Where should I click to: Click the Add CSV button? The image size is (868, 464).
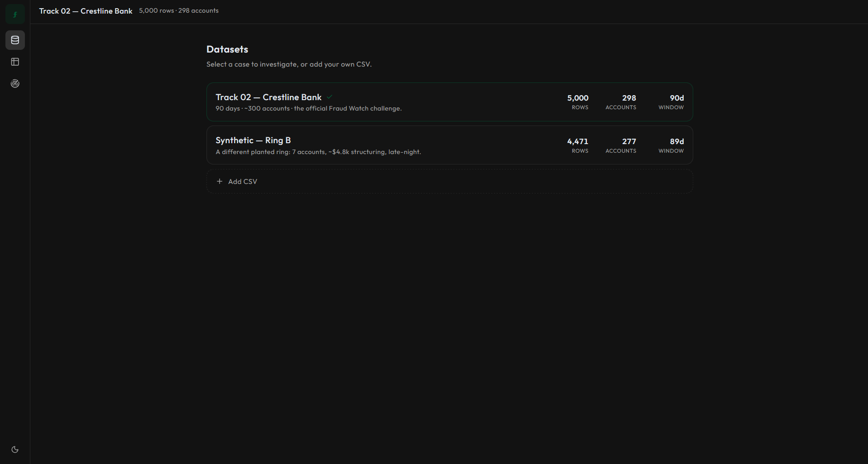(x=450, y=181)
